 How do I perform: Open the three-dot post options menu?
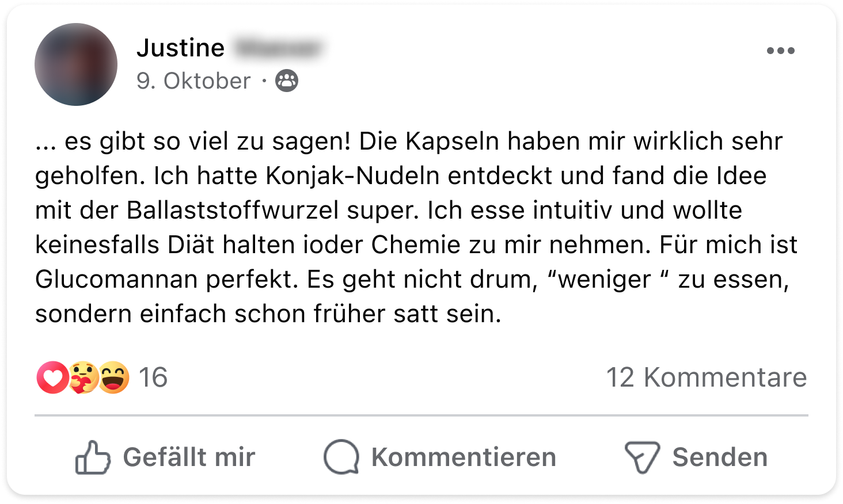click(780, 51)
